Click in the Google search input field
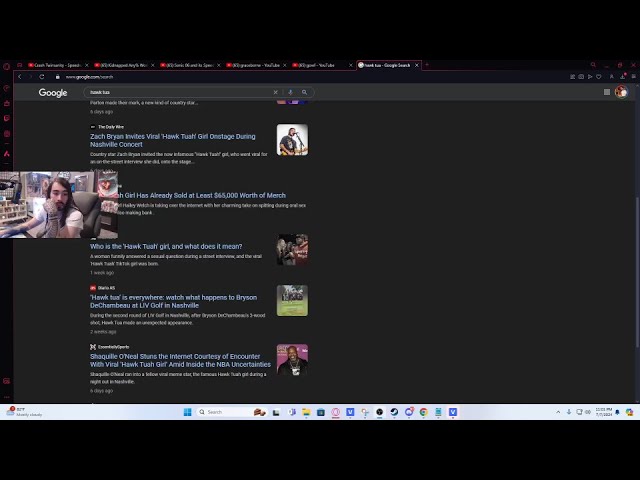640x480 pixels. click(180, 92)
